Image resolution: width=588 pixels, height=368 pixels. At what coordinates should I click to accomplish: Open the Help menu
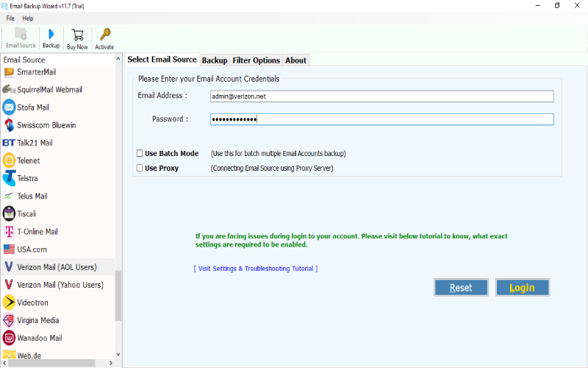(28, 18)
